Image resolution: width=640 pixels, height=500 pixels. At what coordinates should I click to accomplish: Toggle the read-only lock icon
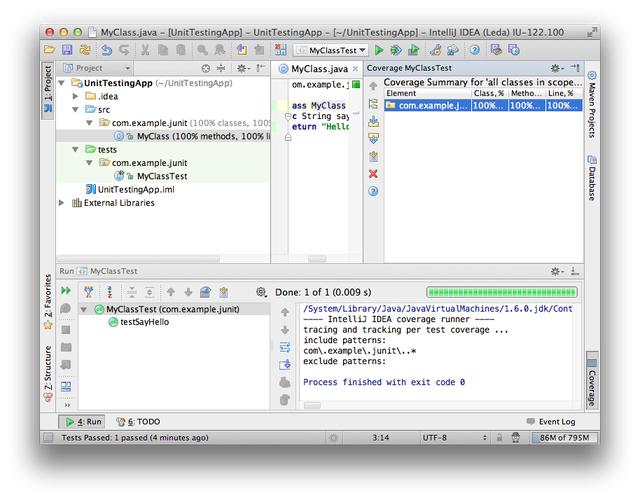tap(499, 438)
